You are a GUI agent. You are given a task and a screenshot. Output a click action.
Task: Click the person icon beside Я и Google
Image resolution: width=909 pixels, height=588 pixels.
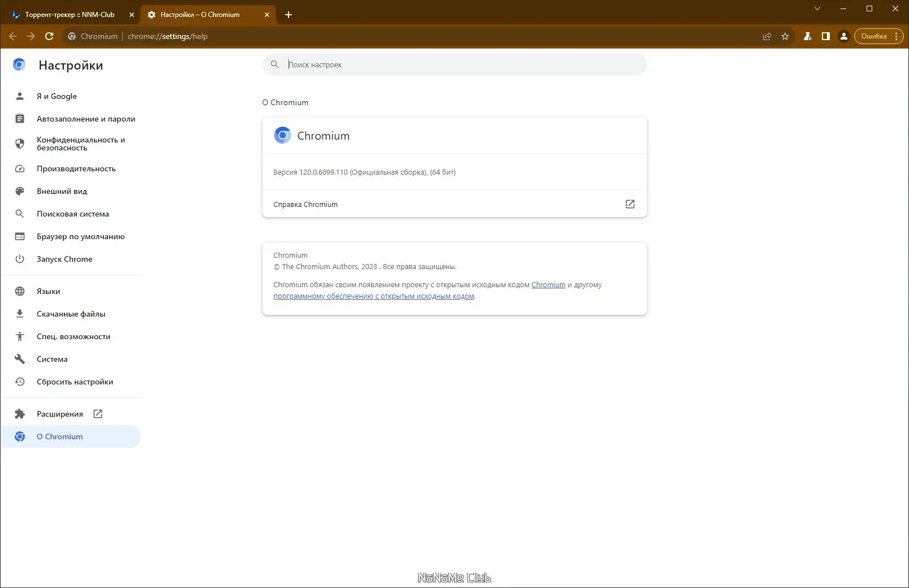[x=20, y=96]
